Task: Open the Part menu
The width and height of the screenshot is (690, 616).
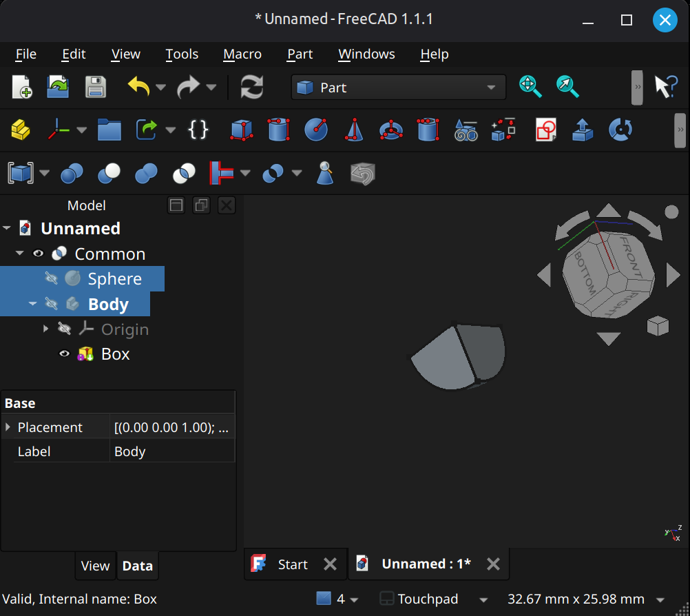Action: 300,54
